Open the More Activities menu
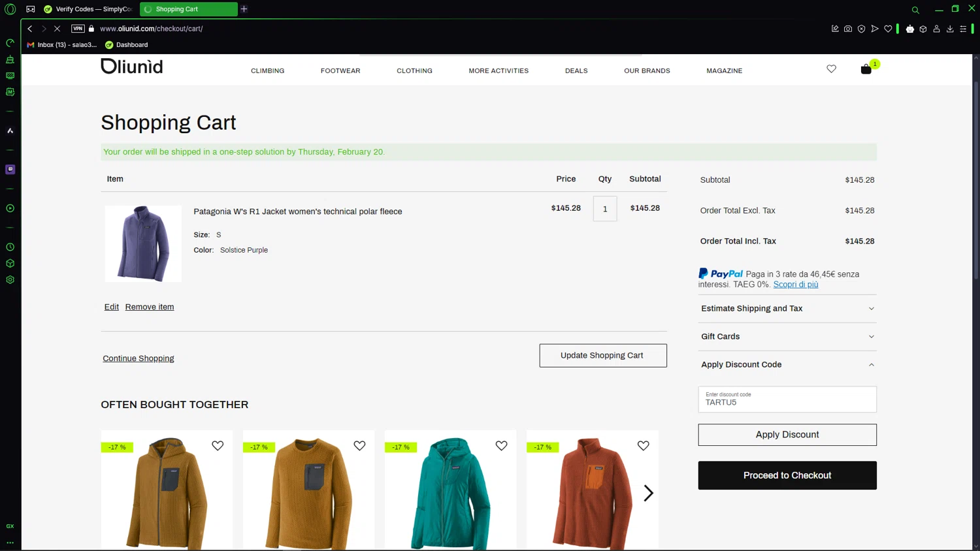 [x=498, y=71]
